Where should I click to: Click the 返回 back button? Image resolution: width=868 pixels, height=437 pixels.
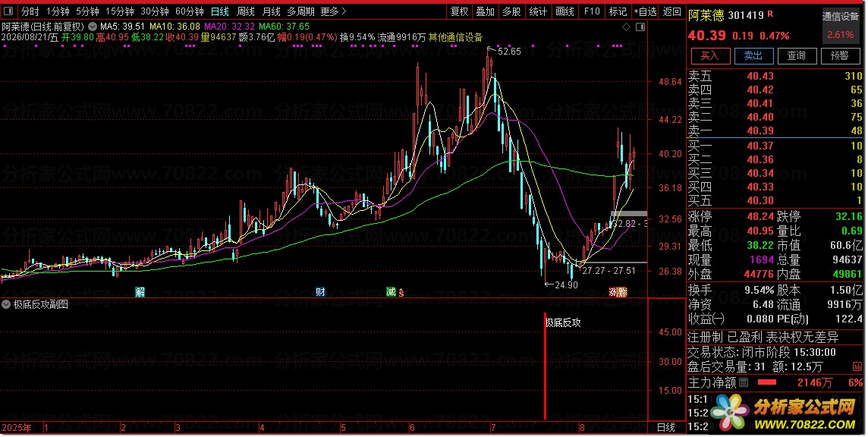(x=671, y=11)
